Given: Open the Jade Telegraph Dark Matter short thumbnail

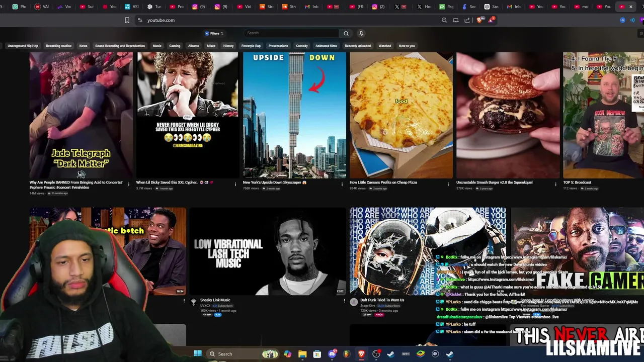Looking at the screenshot, I should point(81,115).
